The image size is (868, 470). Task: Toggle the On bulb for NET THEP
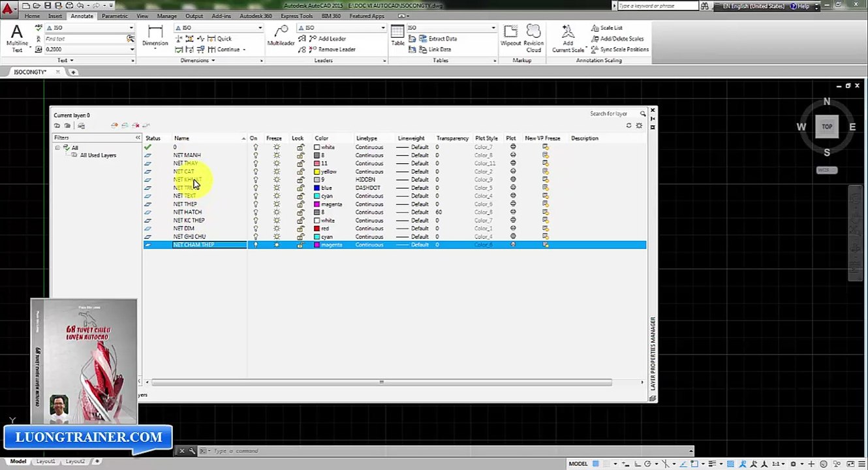click(x=255, y=204)
